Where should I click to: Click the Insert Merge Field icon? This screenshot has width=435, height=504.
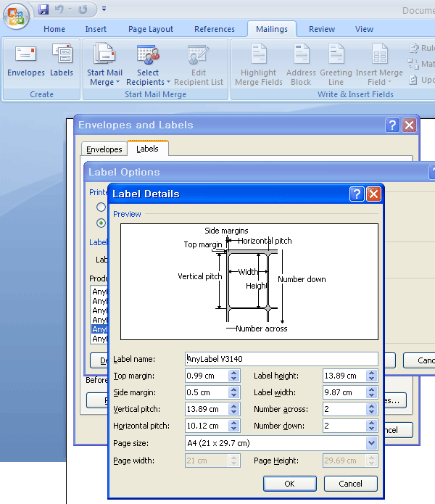click(x=379, y=54)
